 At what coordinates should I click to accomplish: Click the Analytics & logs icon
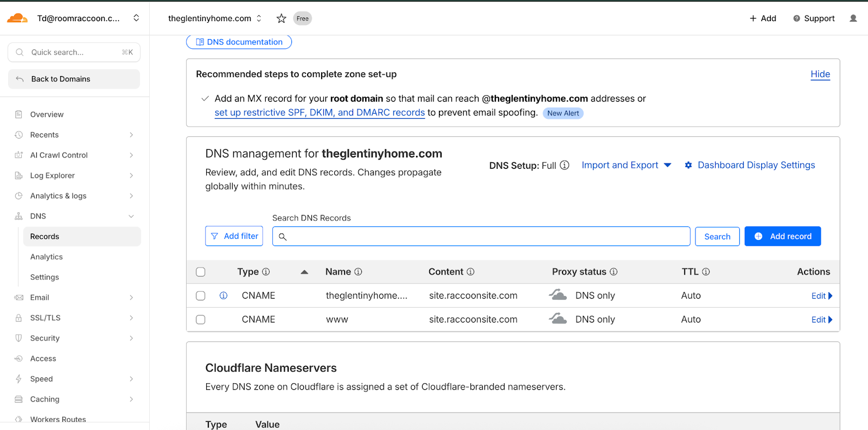(x=19, y=196)
